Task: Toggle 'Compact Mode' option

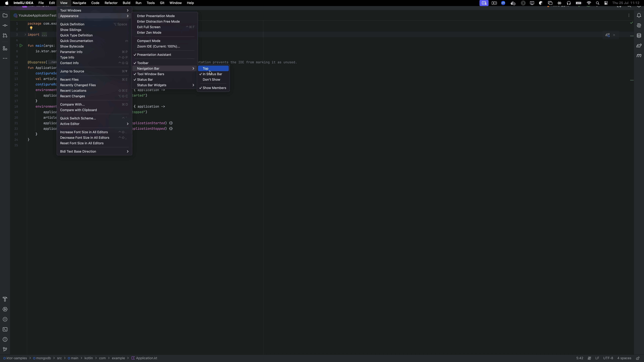Action: coord(149,41)
